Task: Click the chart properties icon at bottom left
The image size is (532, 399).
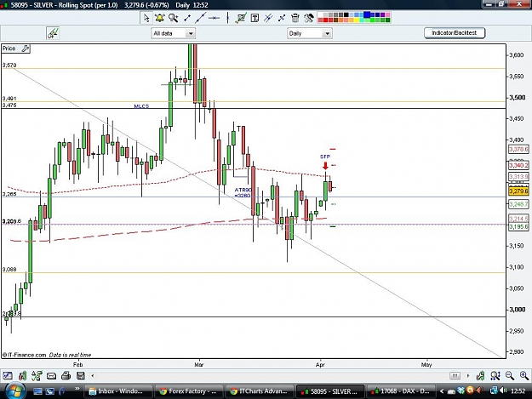Action: [x=8, y=376]
